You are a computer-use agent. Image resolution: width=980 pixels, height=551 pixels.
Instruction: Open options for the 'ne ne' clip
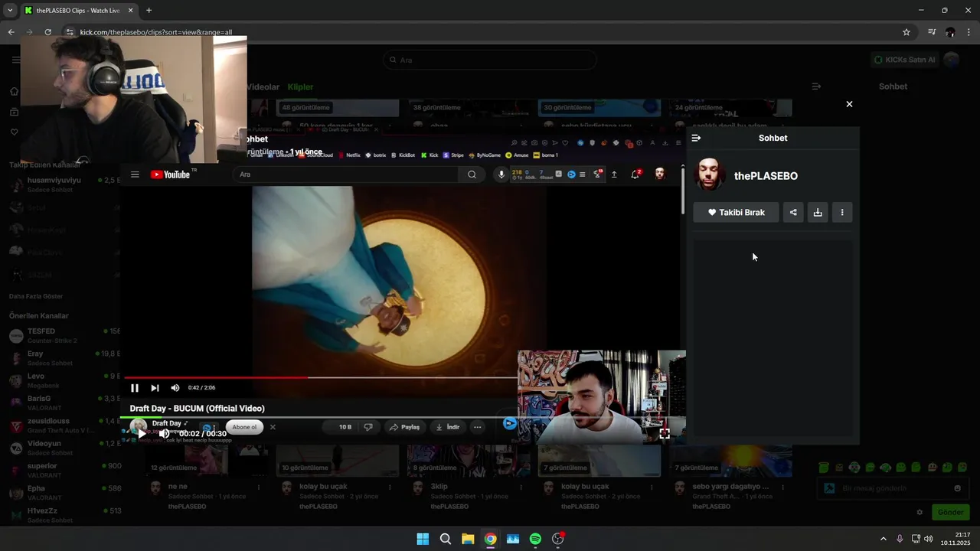pos(259,487)
